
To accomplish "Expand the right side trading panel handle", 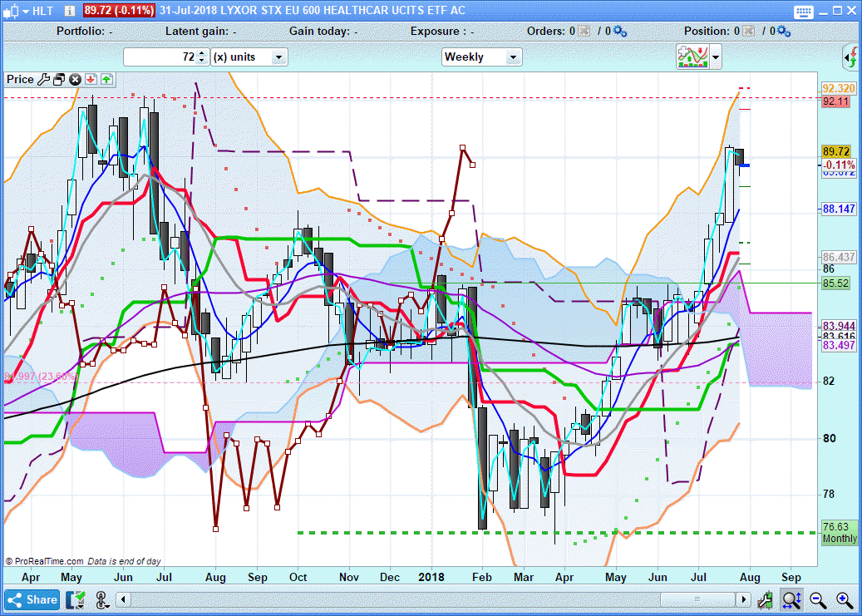I will pos(851,57).
